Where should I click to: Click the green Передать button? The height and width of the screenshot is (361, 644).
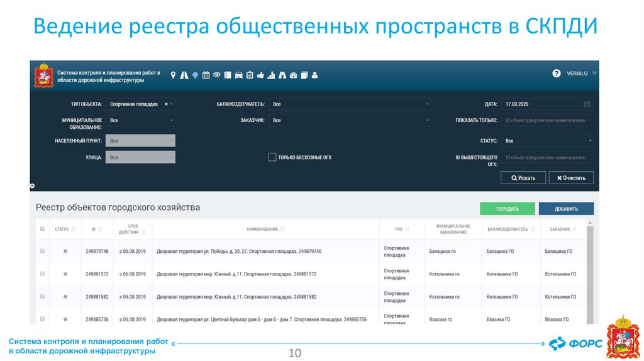point(508,209)
